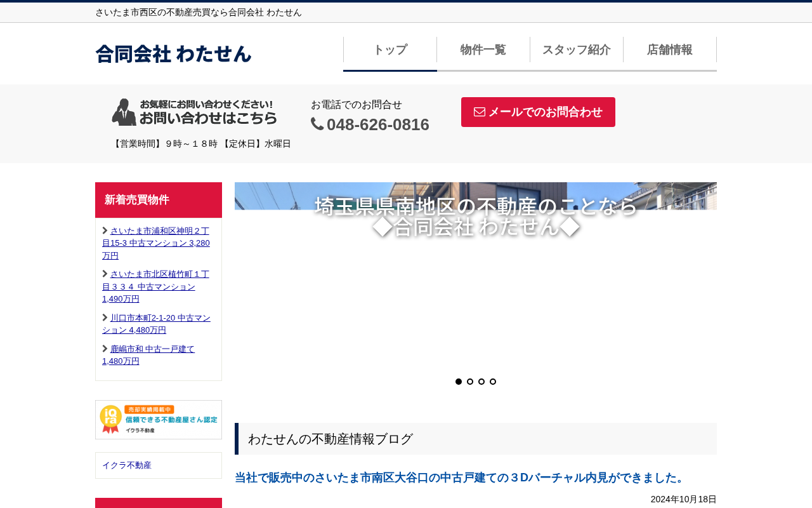Open the 3Dバーチャル内見 blog post title

(x=461, y=478)
